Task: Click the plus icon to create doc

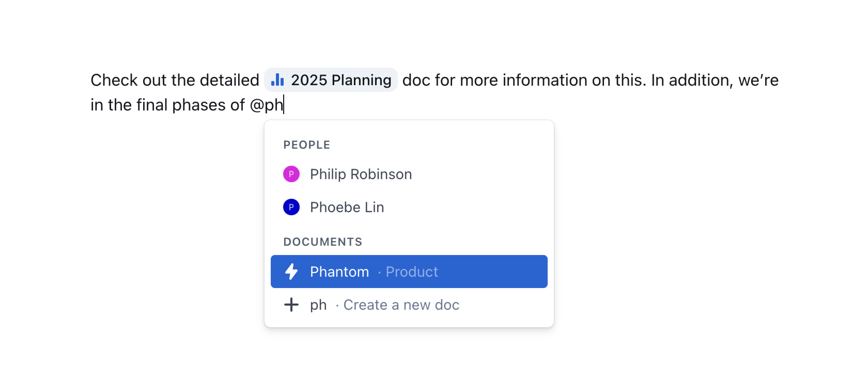Action: coord(291,305)
